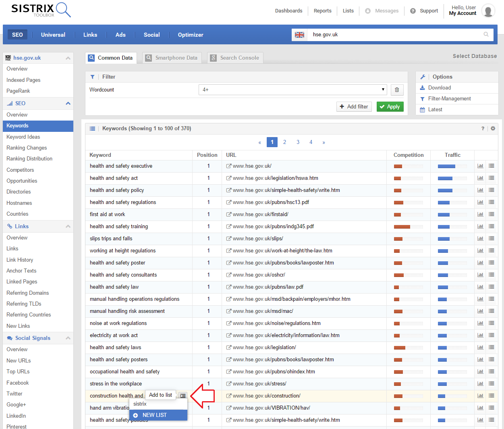Open table help question mark

click(483, 128)
